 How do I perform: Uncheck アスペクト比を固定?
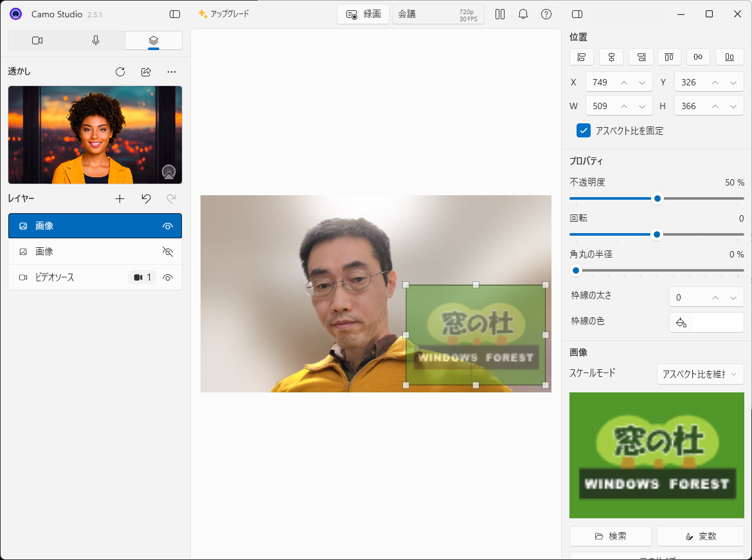(x=584, y=130)
